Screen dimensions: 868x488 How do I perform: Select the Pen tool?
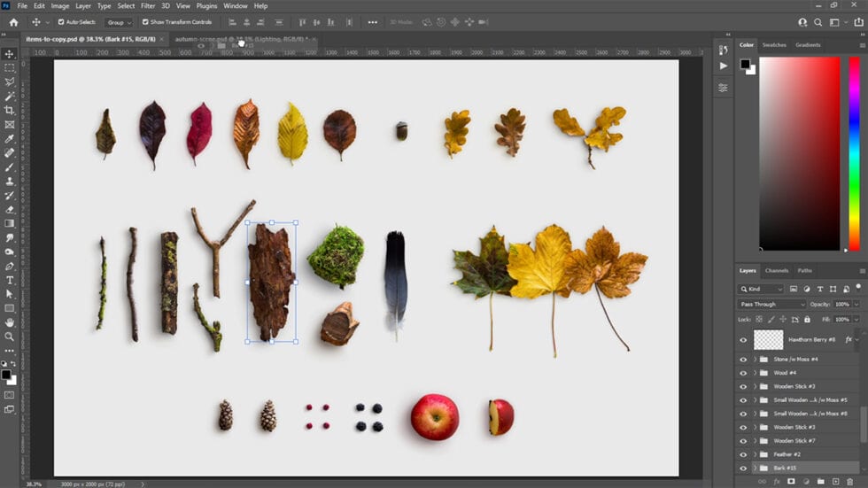click(10, 266)
